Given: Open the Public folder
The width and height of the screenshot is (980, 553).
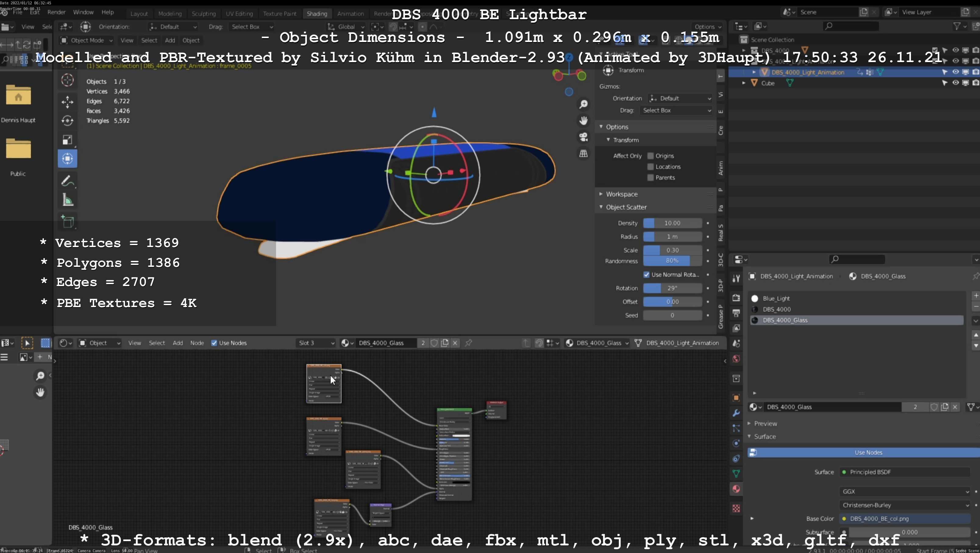Looking at the screenshot, I should coord(18,149).
